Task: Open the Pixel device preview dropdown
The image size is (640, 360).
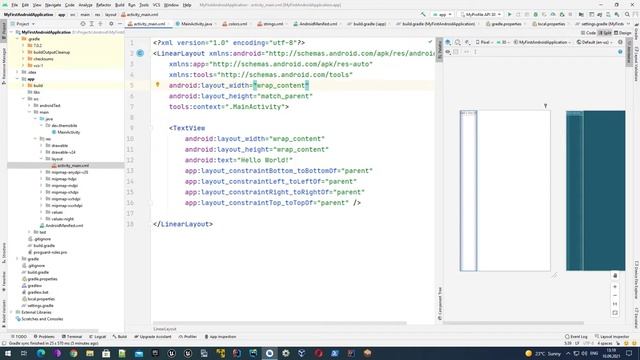Action: pos(484,42)
